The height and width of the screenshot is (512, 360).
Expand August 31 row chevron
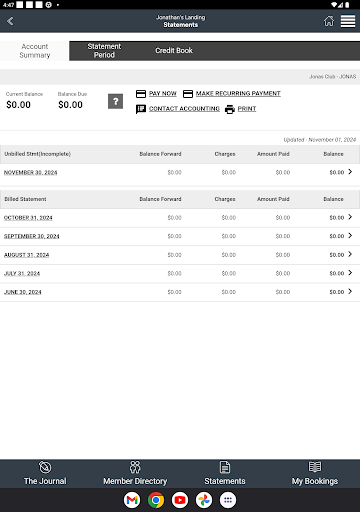click(x=350, y=254)
